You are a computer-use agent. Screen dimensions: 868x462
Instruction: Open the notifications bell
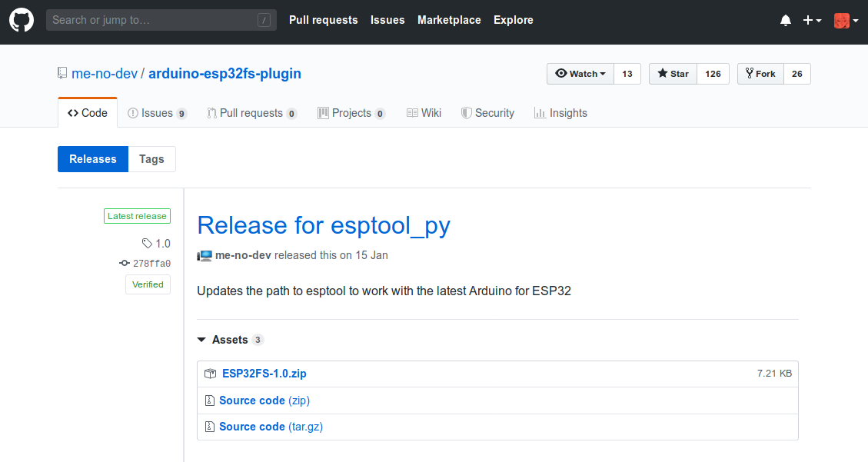coord(786,21)
